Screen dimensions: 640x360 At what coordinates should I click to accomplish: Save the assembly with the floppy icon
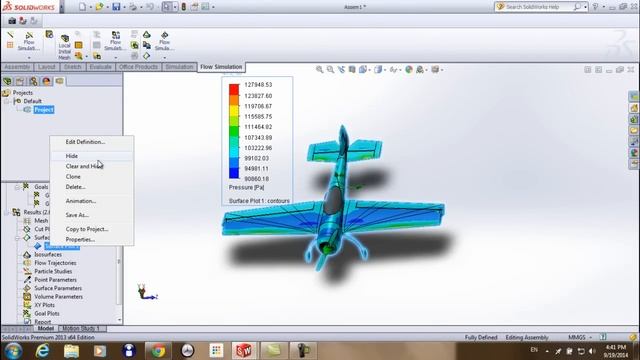(116, 7)
